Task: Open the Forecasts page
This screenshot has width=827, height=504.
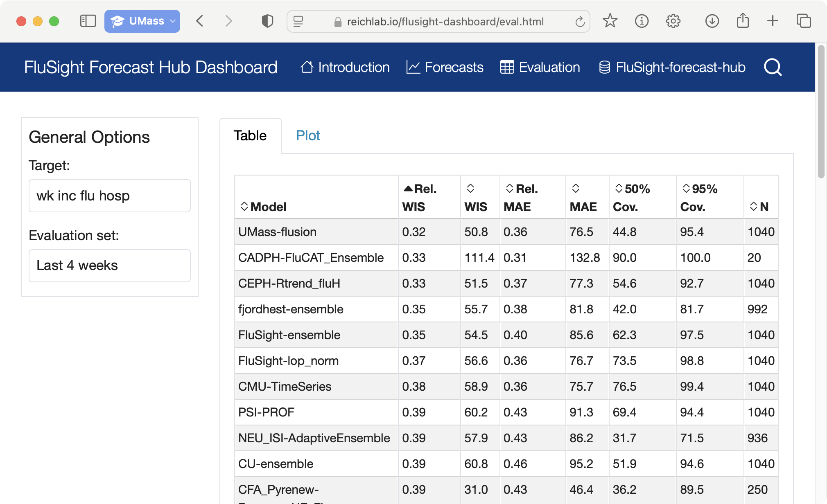Action: pos(445,67)
